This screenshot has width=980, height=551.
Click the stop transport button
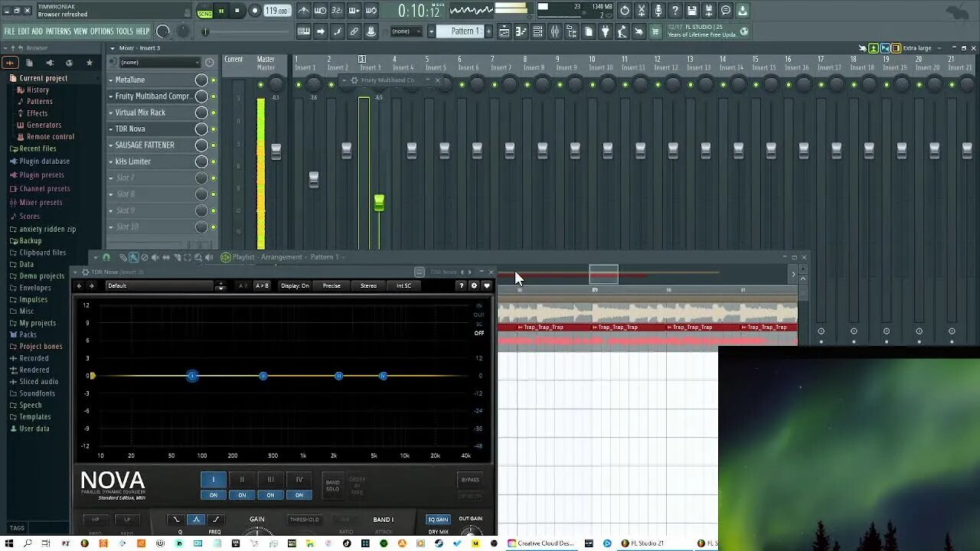pyautogui.click(x=237, y=11)
